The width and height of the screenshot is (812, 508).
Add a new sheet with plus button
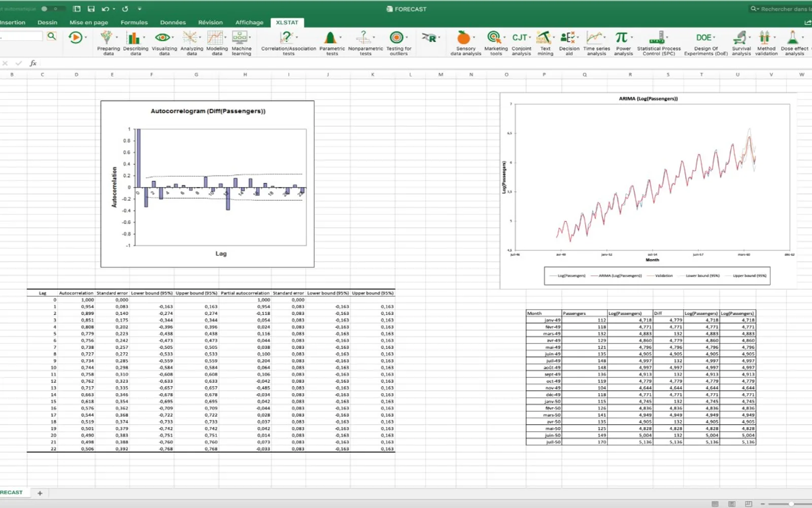click(x=40, y=493)
